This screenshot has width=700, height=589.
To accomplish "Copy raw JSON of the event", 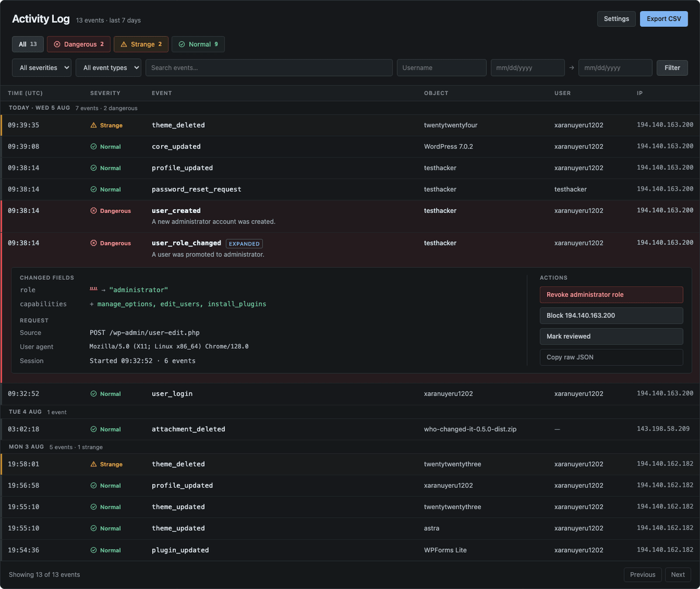I will (x=611, y=357).
